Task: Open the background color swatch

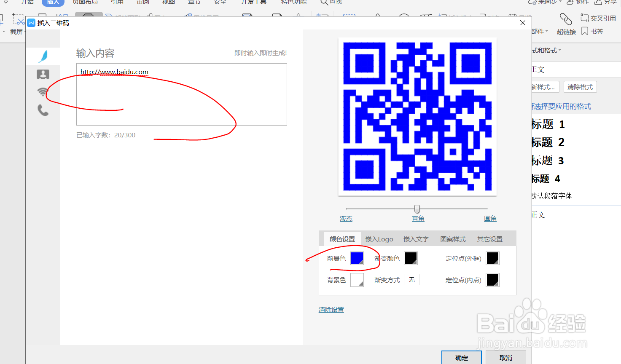Action: [x=357, y=280]
